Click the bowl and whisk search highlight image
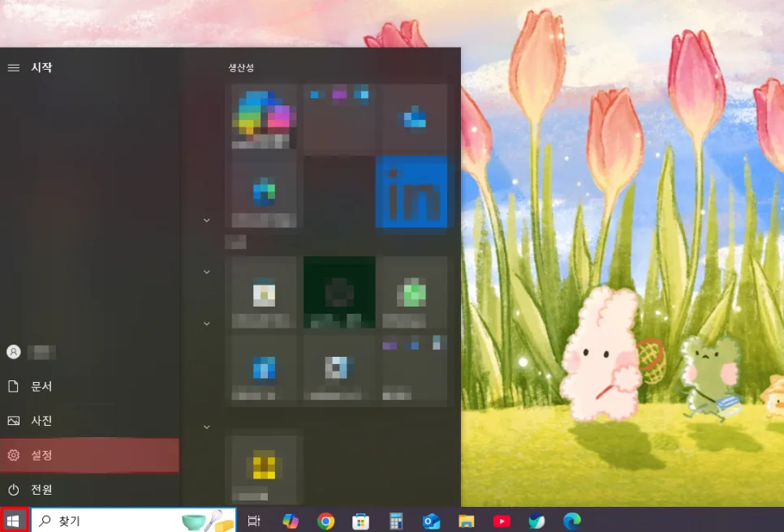This screenshot has height=532, width=784. [x=208, y=521]
